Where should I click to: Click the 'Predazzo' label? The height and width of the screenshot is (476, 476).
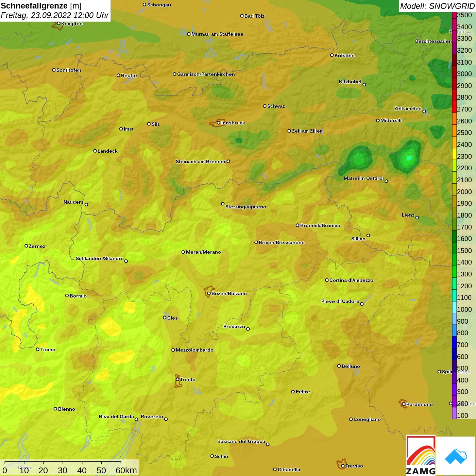pos(234,326)
